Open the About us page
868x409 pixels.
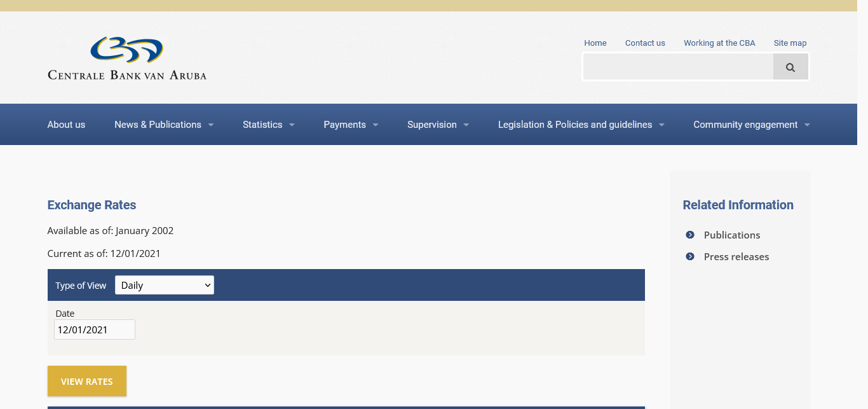[66, 125]
